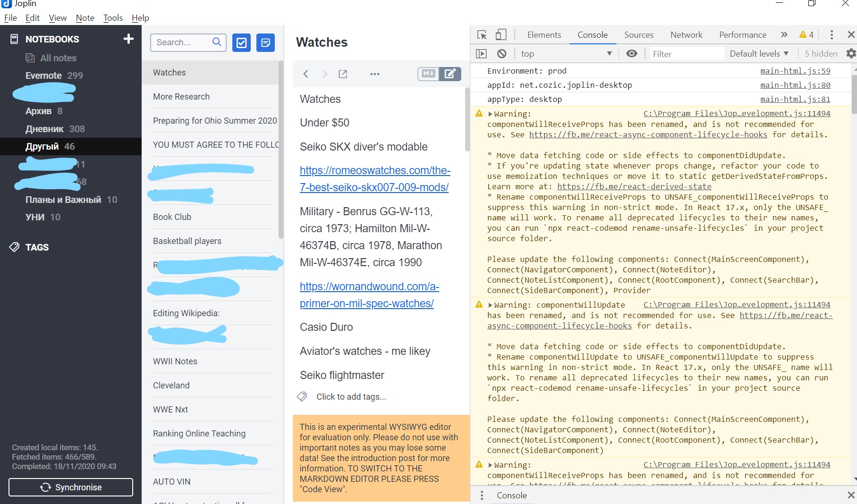Click the new note icon

(x=265, y=42)
